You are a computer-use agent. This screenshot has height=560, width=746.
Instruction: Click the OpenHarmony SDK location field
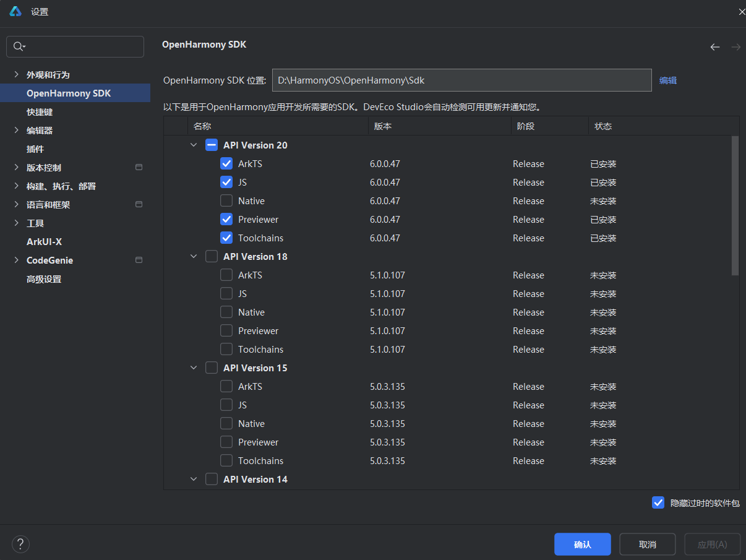coord(462,80)
